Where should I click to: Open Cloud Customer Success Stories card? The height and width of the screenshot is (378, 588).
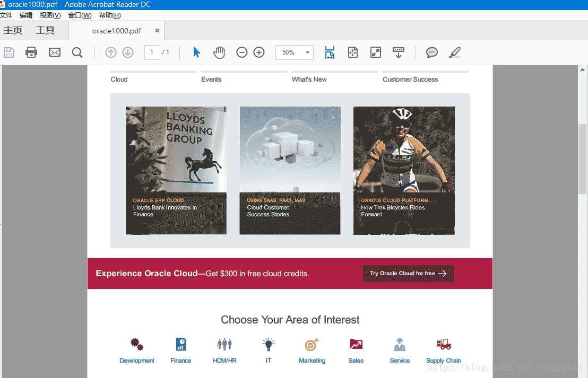pos(290,171)
